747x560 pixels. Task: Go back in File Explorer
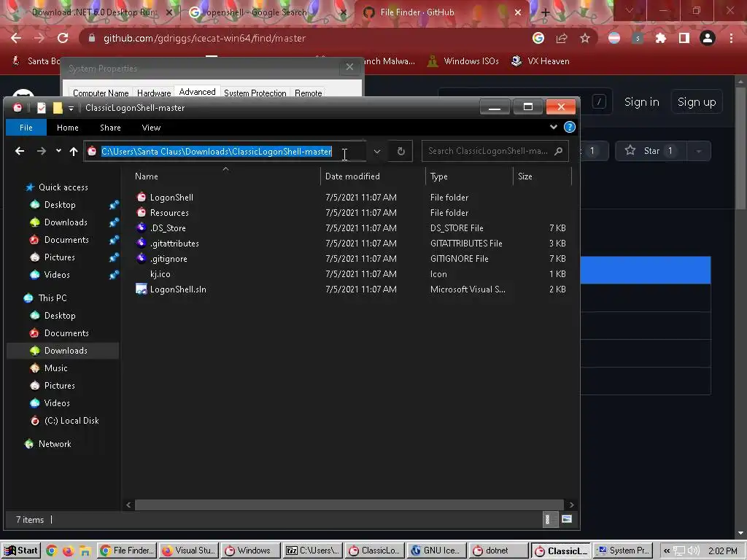(x=20, y=151)
